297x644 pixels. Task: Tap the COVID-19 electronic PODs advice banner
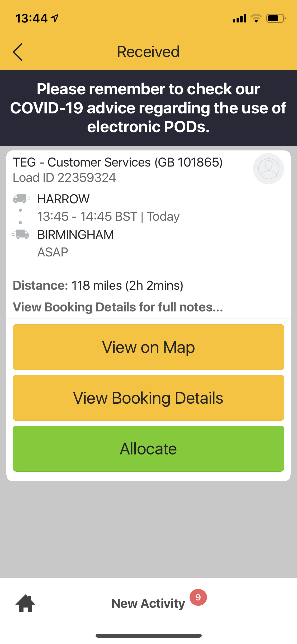point(148,108)
